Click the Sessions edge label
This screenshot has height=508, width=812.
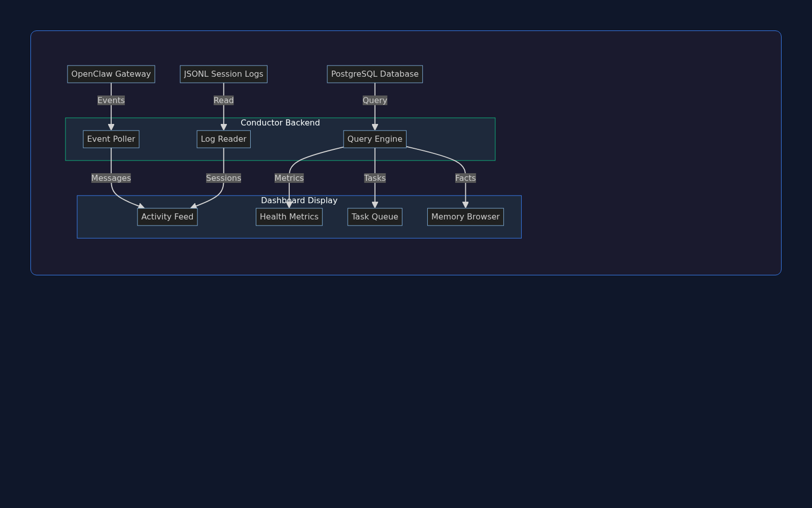(223, 178)
